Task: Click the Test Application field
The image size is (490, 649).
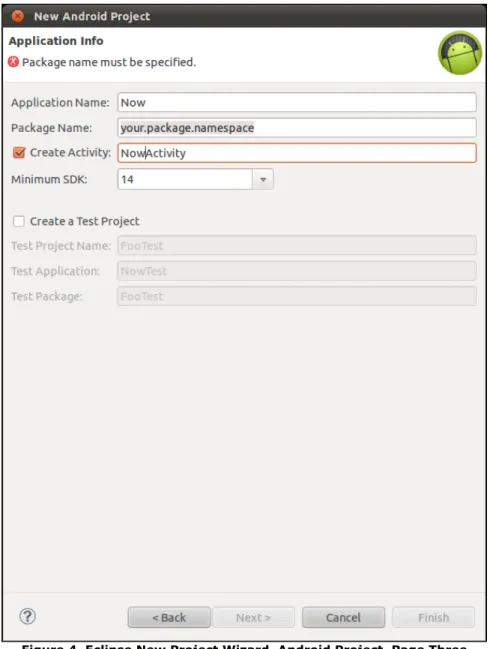Action: click(297, 271)
